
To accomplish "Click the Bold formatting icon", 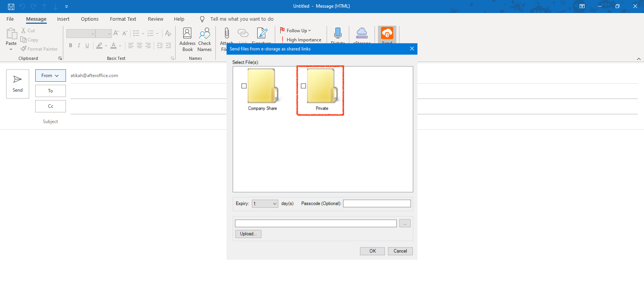I will tap(71, 46).
